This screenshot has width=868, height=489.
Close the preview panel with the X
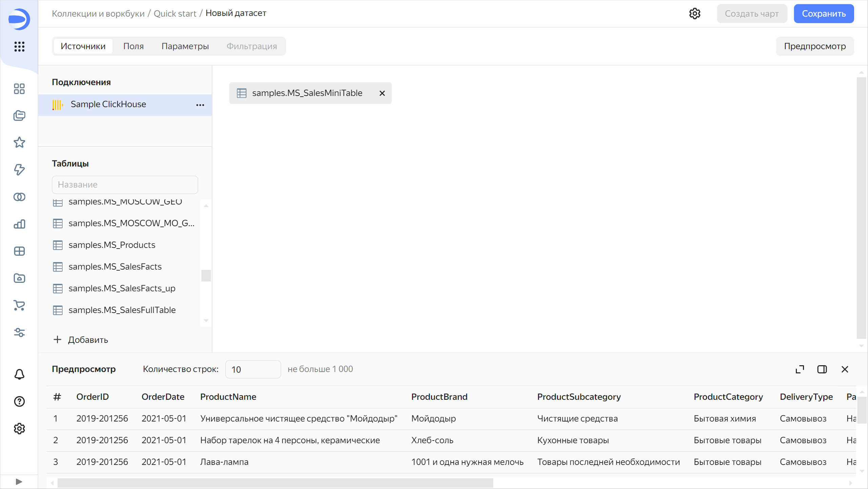point(845,369)
